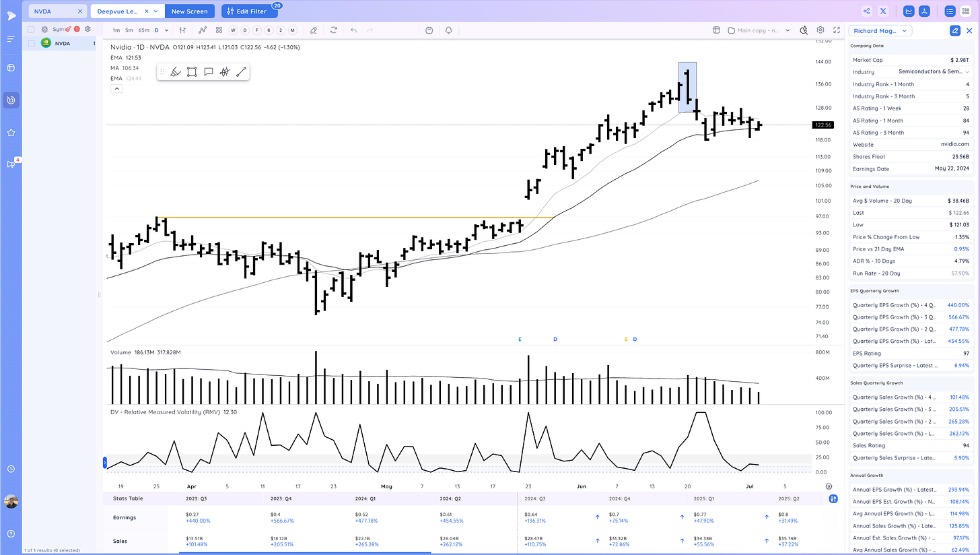The height and width of the screenshot is (555, 980).
Task: Open the favorites star in sidebar
Action: [11, 133]
